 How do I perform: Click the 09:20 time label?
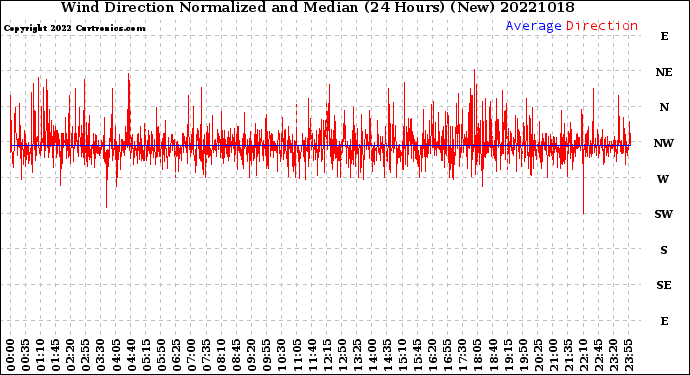[252, 355]
